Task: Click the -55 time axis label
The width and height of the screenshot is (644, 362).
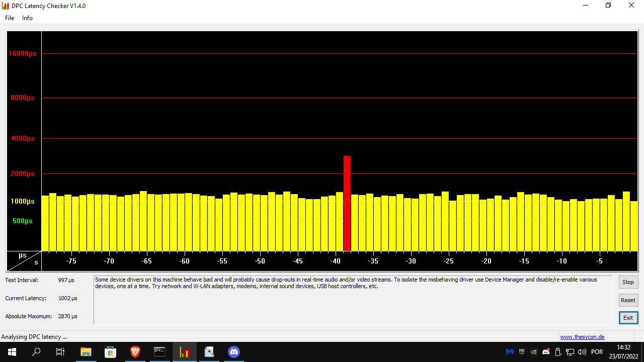Action: (222, 261)
